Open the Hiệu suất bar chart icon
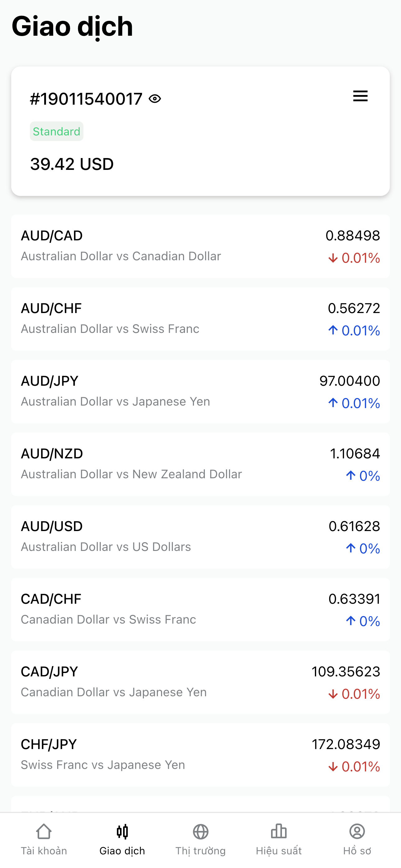Viewport: 401px width, 868px height. coord(279,831)
